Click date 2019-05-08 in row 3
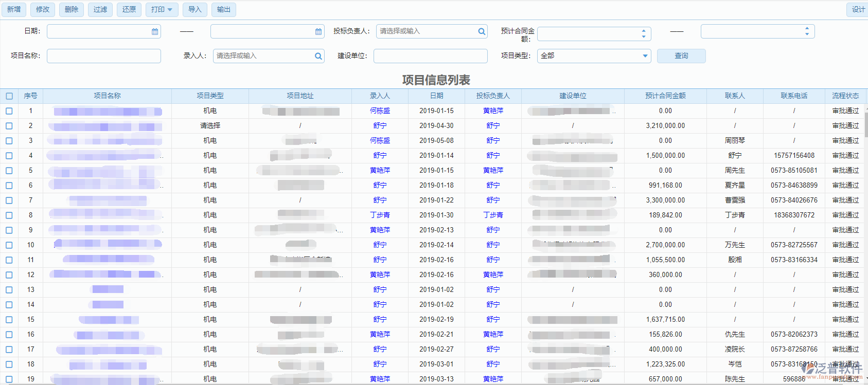This screenshot has height=385, width=868. (x=436, y=141)
